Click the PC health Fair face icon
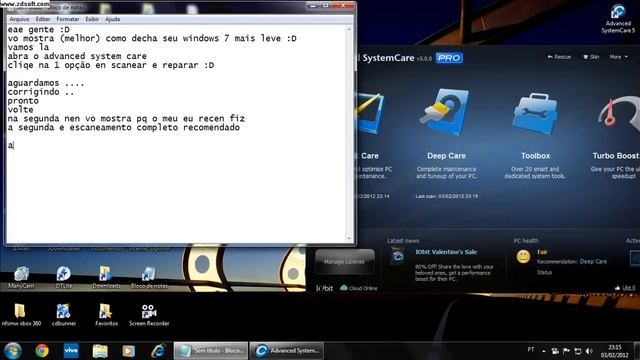 [x=523, y=257]
